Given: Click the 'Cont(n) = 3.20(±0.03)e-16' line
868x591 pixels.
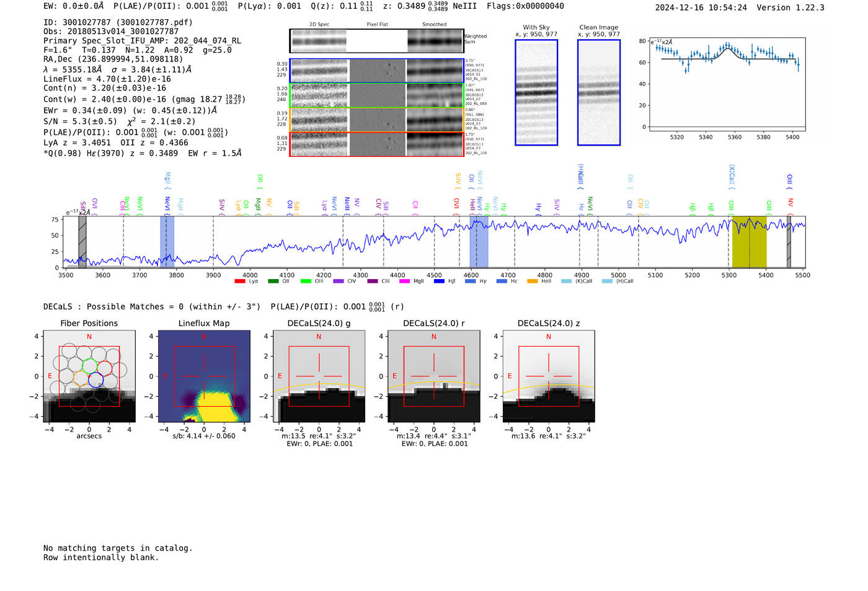Looking at the screenshot, I should 105,89.
